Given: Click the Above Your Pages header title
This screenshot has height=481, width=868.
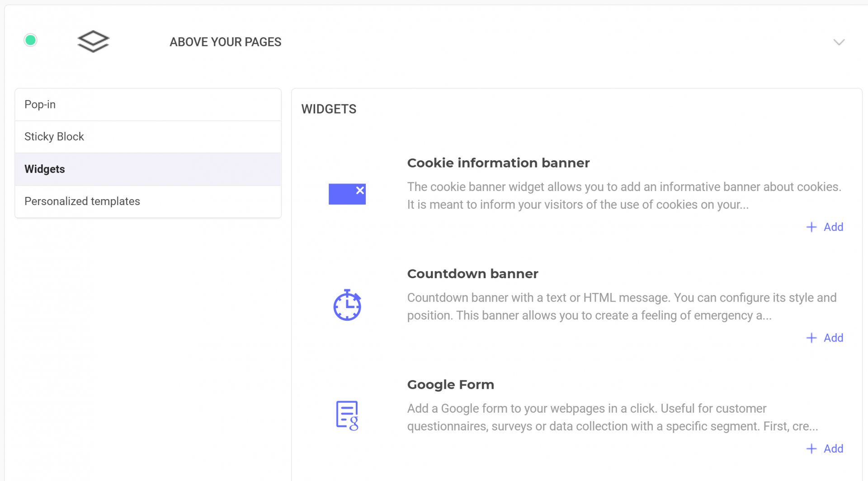Looking at the screenshot, I should pos(225,42).
